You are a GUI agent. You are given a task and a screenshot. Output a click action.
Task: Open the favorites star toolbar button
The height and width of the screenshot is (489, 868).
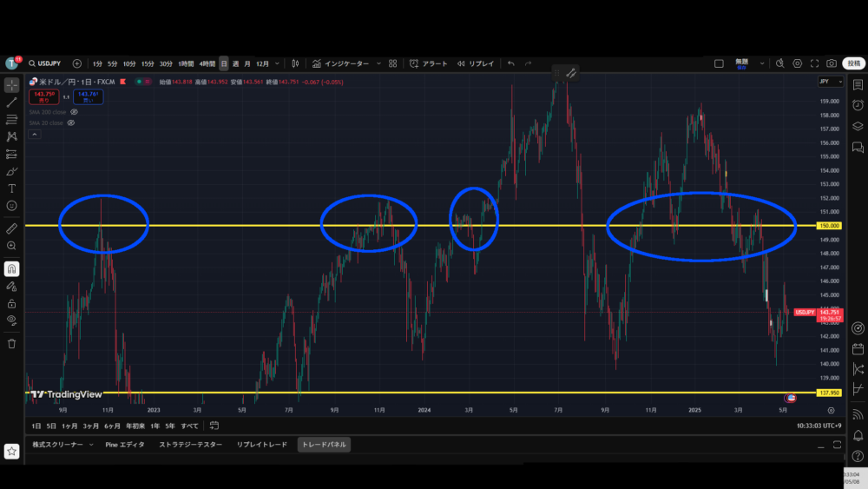11,452
